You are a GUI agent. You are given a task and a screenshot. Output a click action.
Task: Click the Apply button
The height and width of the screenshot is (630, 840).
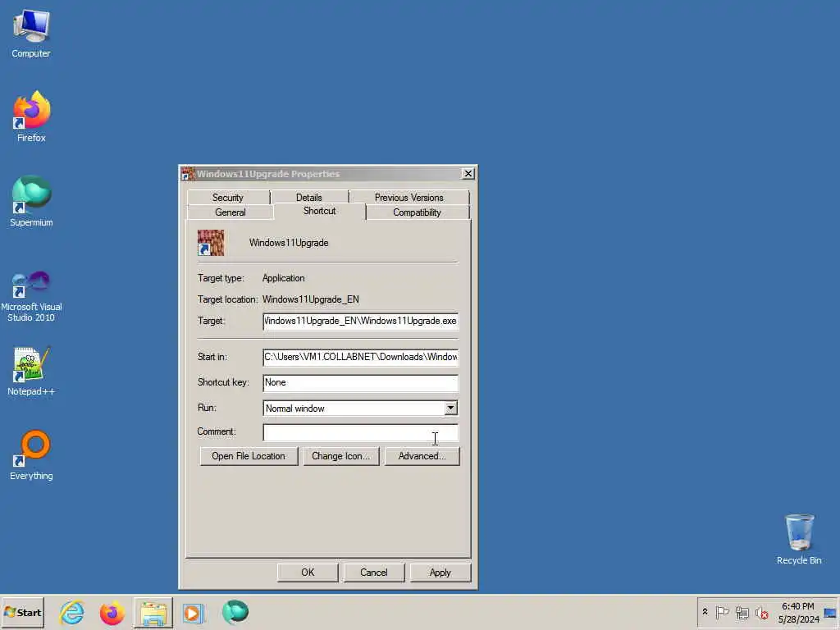(x=441, y=572)
